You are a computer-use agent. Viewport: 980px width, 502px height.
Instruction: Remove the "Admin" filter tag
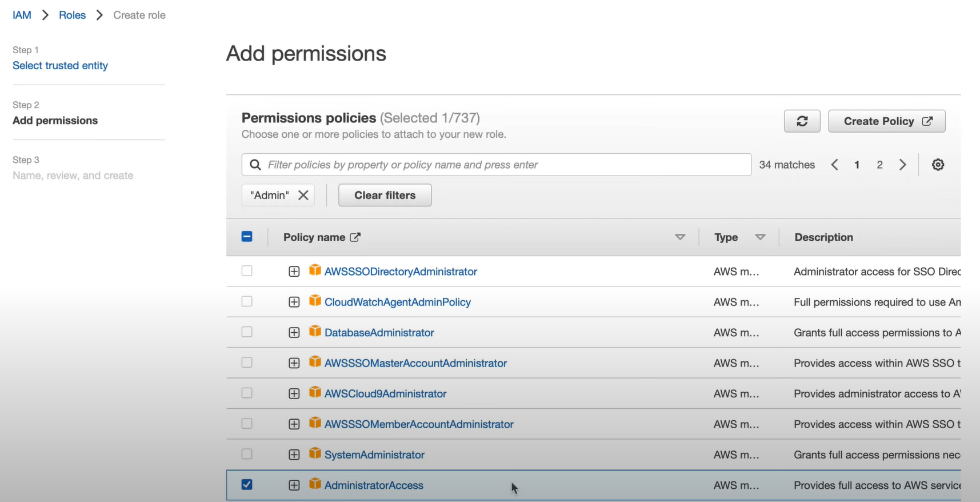pyautogui.click(x=303, y=195)
